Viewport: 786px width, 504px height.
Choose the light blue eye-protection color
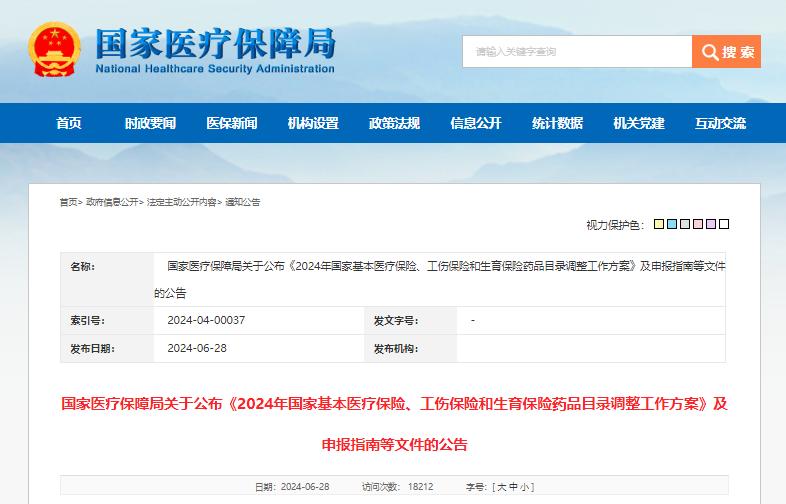tap(673, 225)
